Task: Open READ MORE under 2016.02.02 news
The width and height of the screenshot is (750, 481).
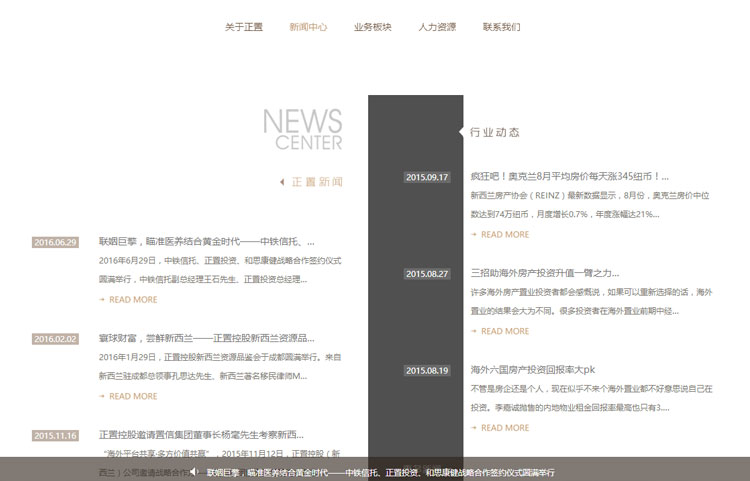Action: [x=133, y=396]
